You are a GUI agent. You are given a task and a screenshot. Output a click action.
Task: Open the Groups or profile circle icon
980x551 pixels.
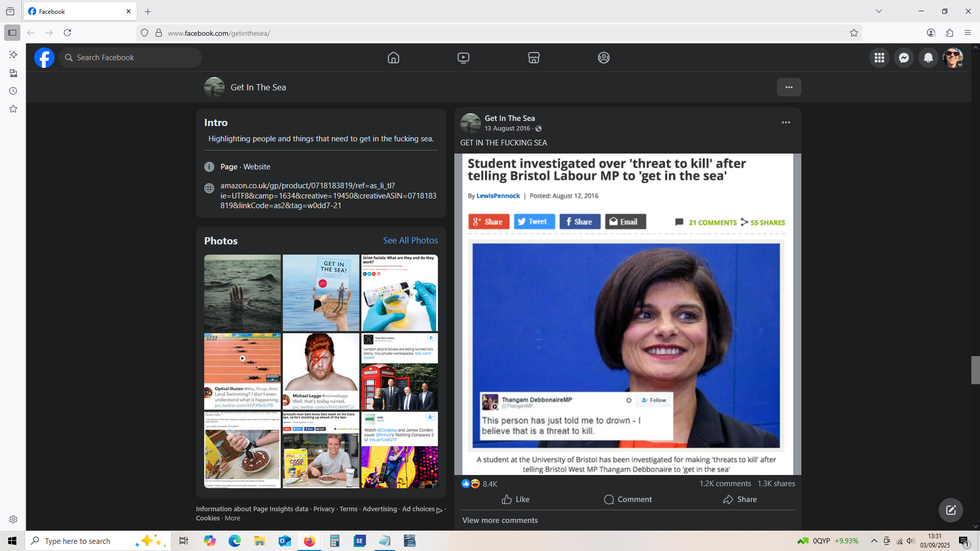tap(604, 58)
